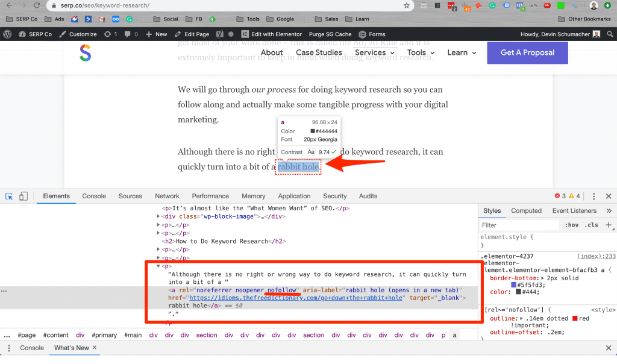Viewport: 617px width, 364px height.
Task: Toggle the .cls class editor
Action: [x=591, y=225]
